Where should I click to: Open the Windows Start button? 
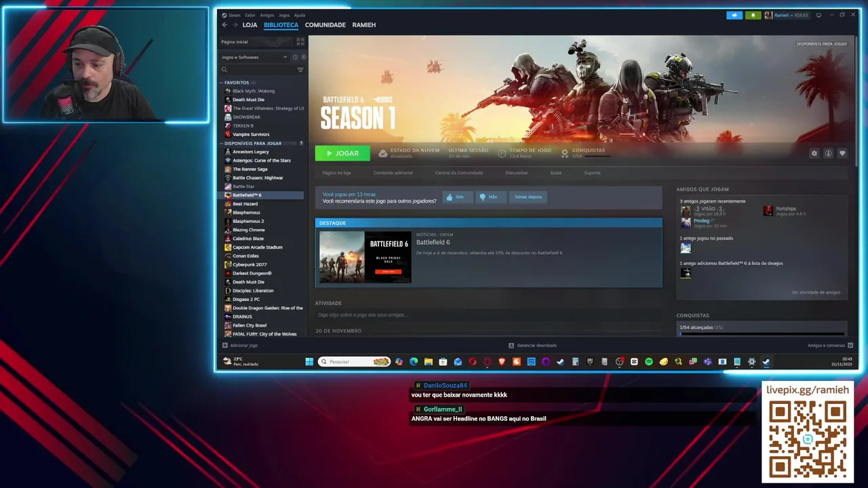point(309,362)
